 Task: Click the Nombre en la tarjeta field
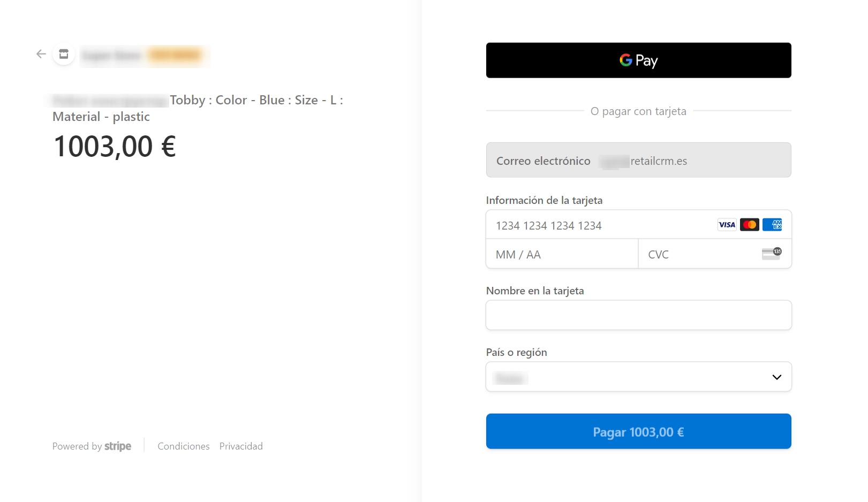(x=638, y=315)
